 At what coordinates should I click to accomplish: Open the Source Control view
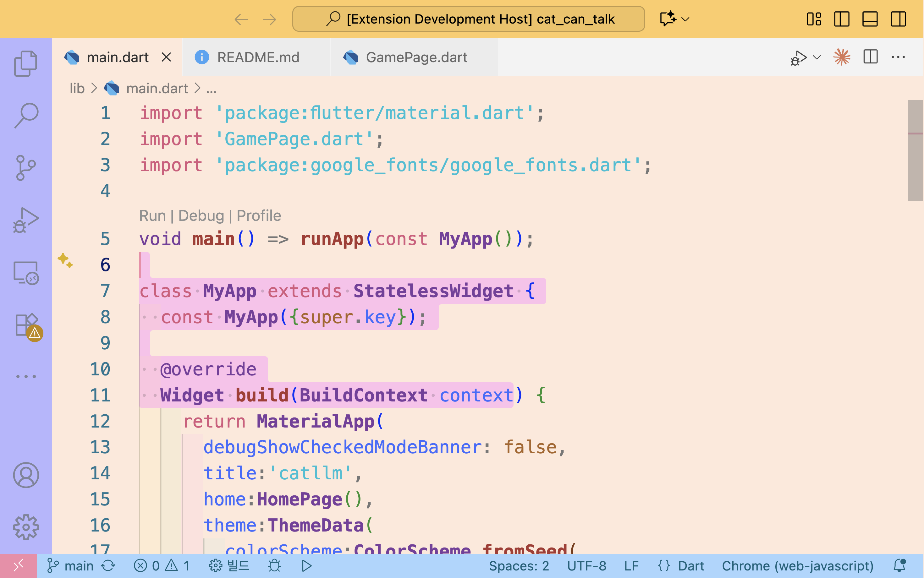26,167
